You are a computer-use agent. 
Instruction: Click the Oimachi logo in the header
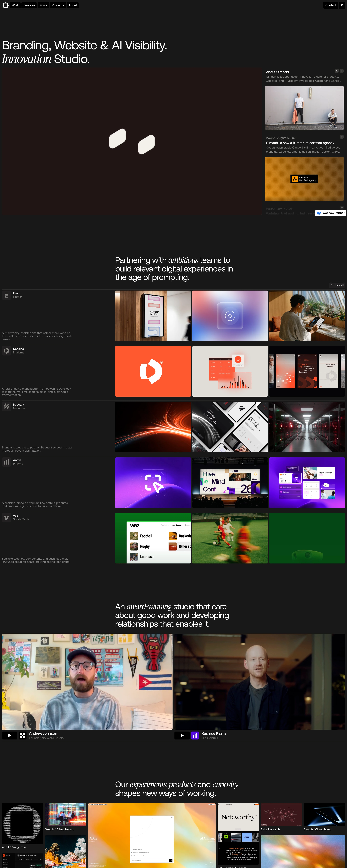[5, 5]
